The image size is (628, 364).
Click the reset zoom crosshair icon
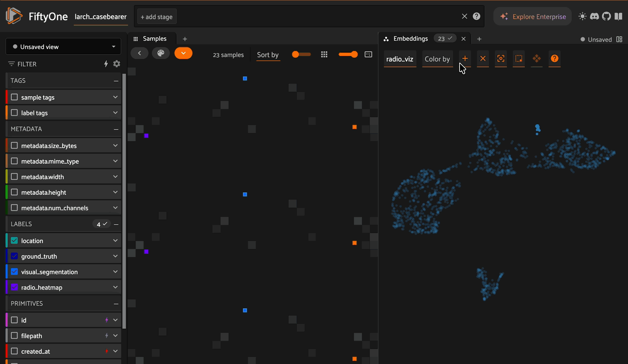[501, 59]
